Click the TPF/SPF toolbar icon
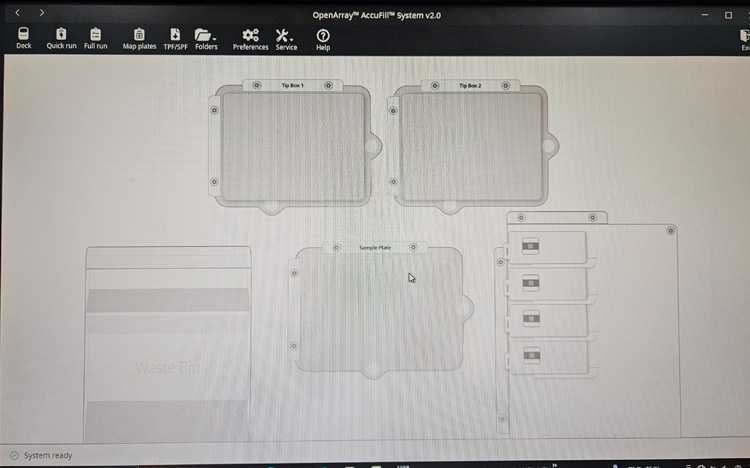Viewport: 750px width, 468px height. pos(175,38)
